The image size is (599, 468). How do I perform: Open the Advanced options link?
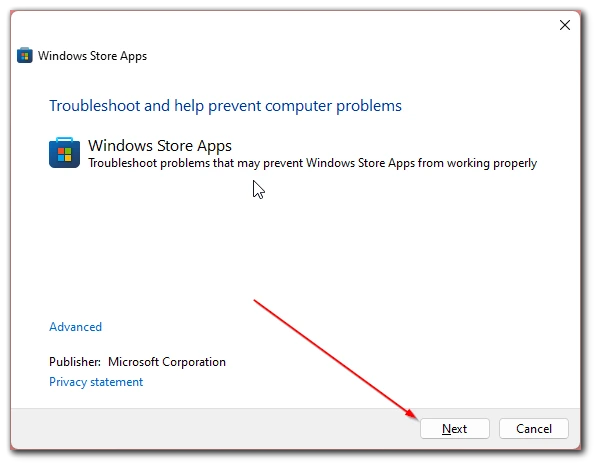click(x=76, y=327)
